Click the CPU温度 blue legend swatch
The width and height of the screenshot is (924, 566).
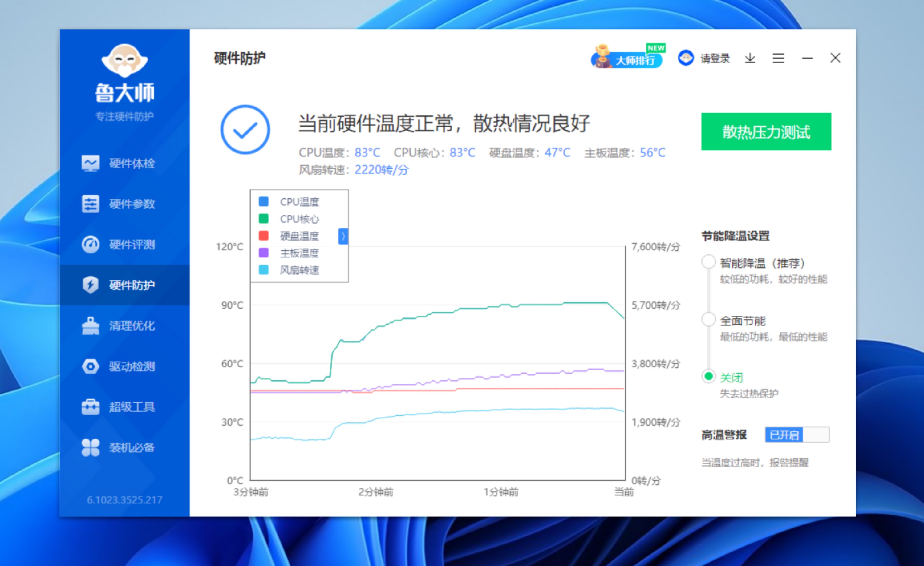(x=264, y=202)
